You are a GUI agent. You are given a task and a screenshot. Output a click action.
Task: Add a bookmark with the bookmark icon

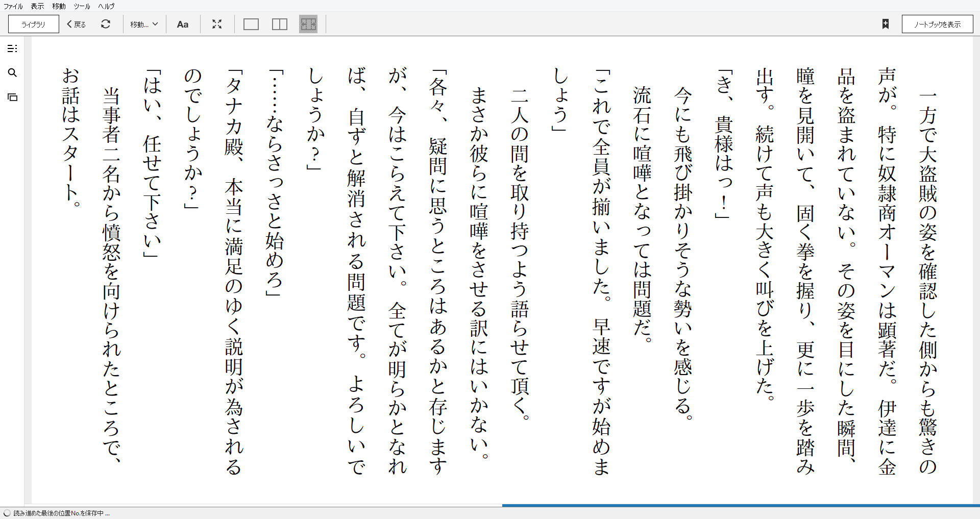pos(886,24)
